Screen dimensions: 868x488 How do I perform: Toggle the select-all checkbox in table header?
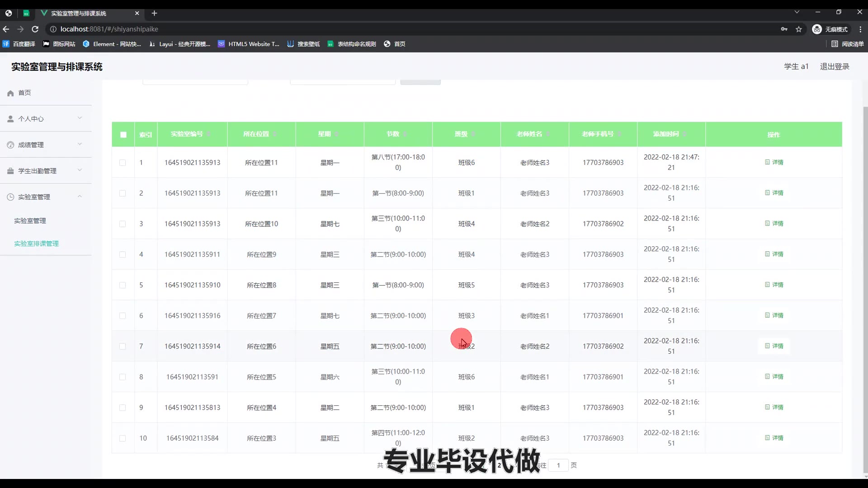click(123, 135)
